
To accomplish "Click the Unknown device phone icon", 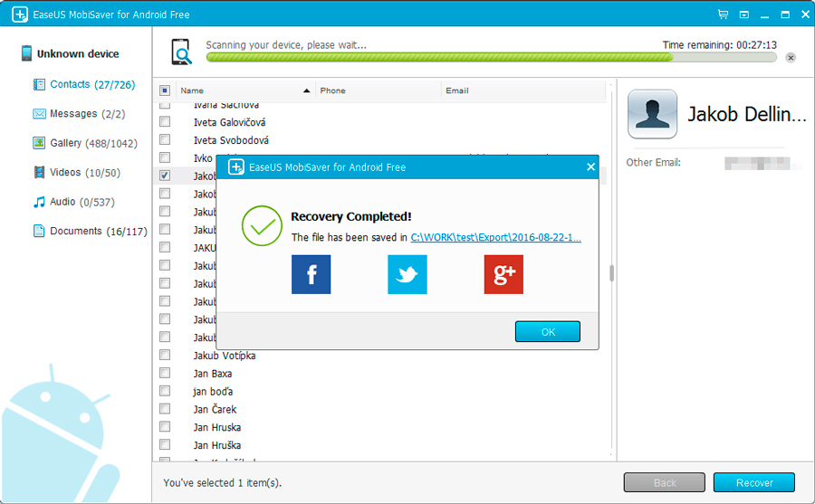I will tap(27, 54).
